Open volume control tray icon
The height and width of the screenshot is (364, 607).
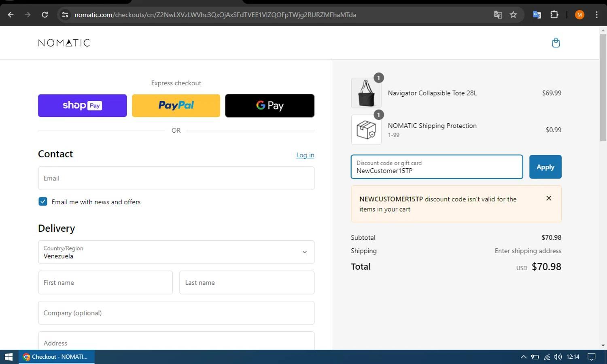(x=558, y=357)
